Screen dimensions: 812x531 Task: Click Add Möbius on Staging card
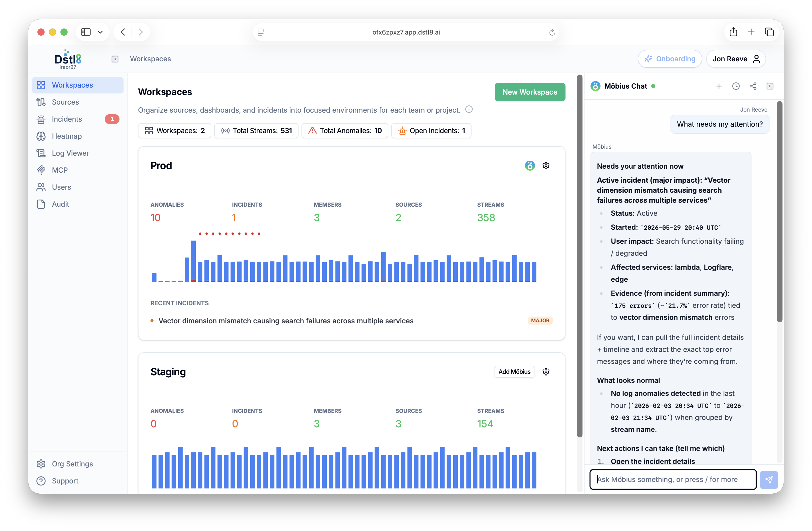514,372
